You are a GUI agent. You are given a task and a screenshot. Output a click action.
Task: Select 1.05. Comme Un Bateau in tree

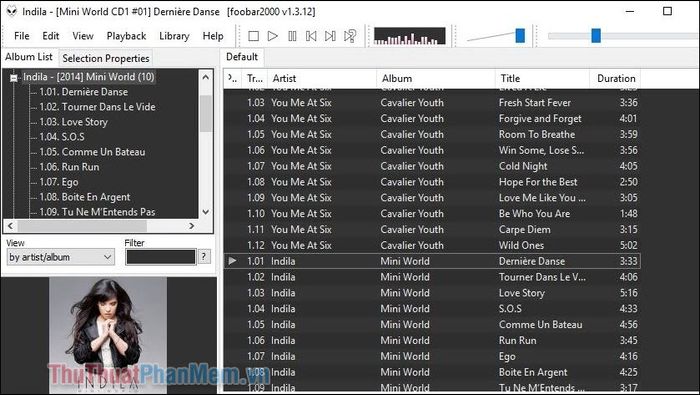[x=92, y=152]
